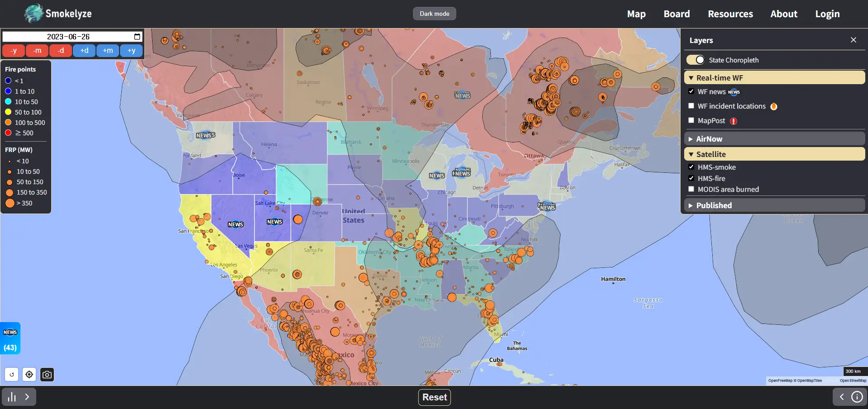Uncheck the HMS-smoke layer
The width and height of the screenshot is (868, 409).
(691, 167)
